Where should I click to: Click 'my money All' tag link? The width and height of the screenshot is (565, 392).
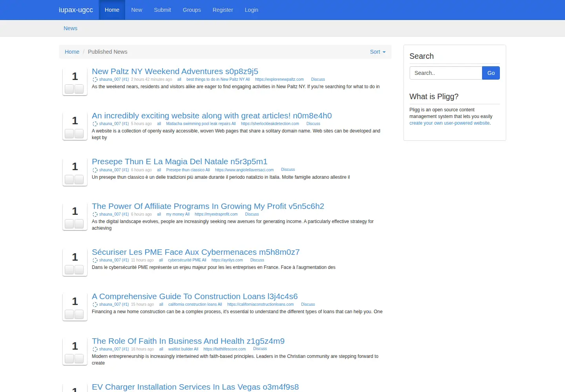click(178, 214)
